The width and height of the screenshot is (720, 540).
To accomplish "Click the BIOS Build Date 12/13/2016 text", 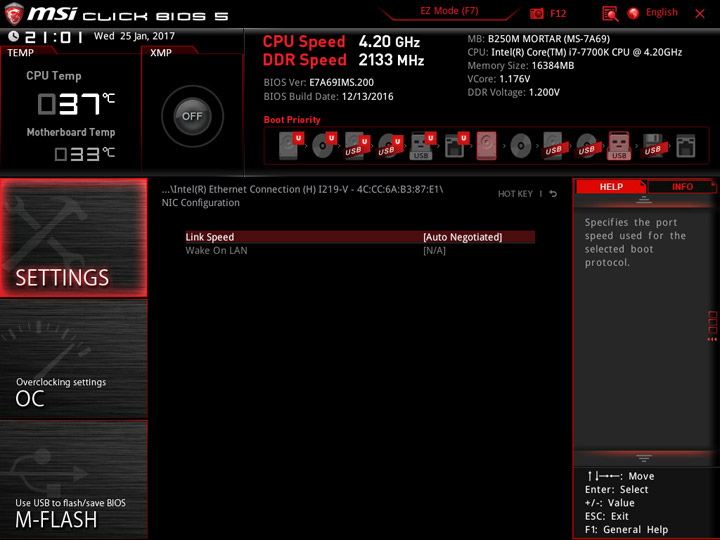I will pos(328,96).
